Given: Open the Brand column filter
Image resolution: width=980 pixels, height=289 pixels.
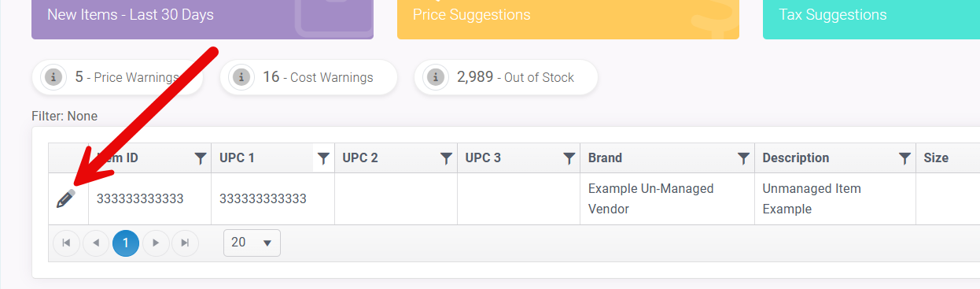Looking at the screenshot, I should 743,158.
